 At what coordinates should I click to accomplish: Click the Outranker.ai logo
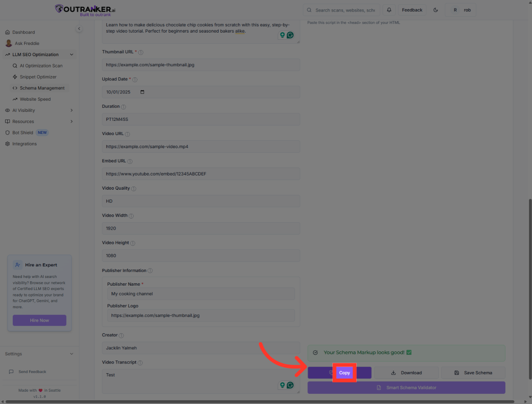point(85,10)
